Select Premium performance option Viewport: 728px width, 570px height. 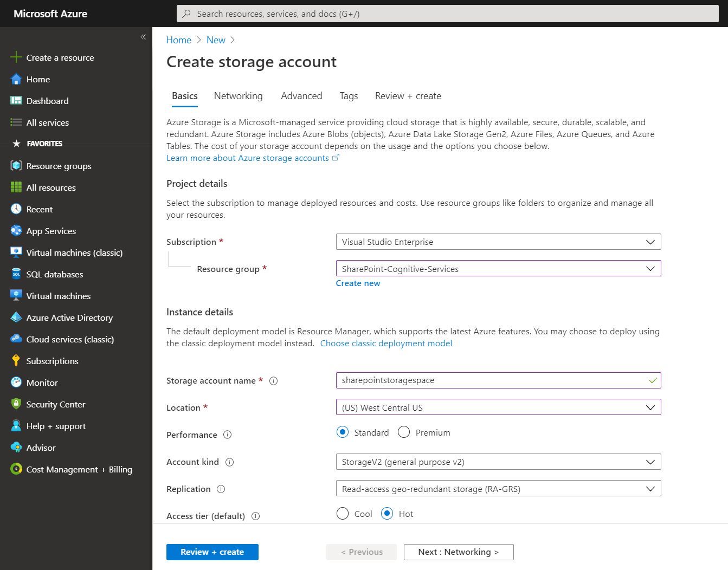tap(404, 432)
